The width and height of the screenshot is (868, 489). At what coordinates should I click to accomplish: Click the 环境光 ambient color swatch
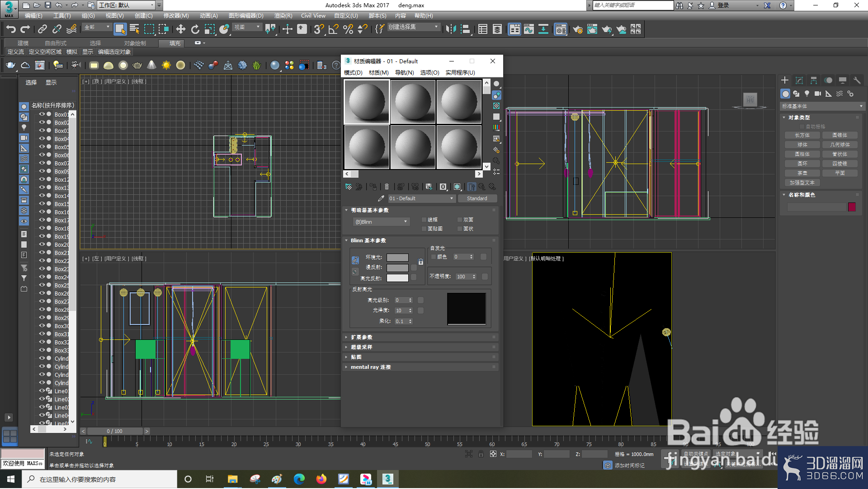point(397,258)
